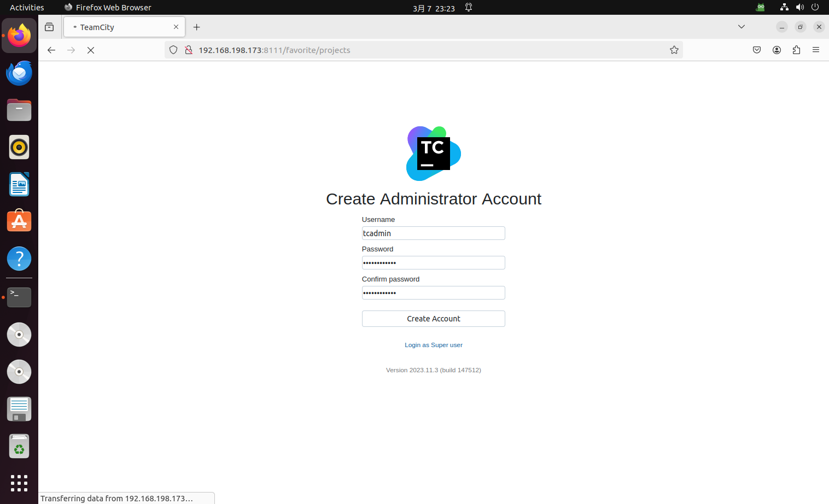Focus the Confirm password input field
The height and width of the screenshot is (504, 829).
(434, 293)
